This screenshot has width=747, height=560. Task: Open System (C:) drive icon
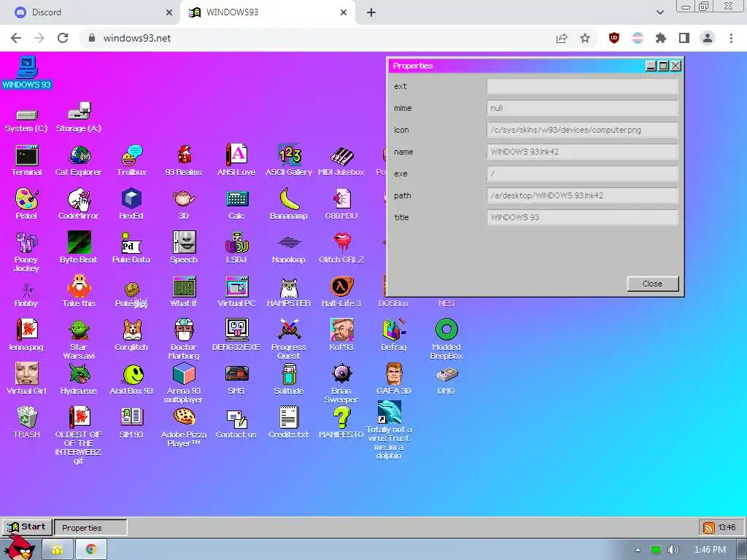click(x=27, y=120)
